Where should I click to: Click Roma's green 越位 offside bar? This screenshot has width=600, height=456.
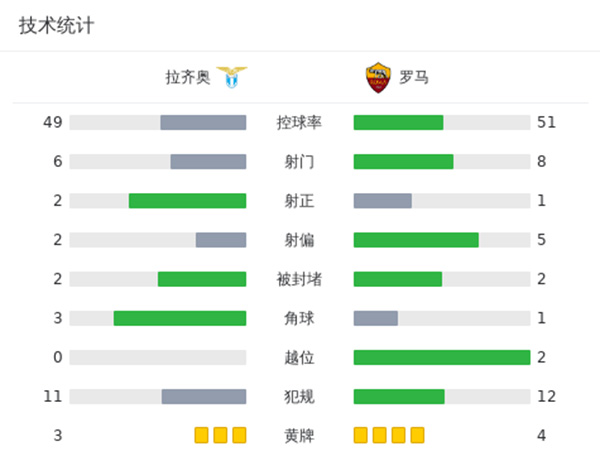point(441,357)
